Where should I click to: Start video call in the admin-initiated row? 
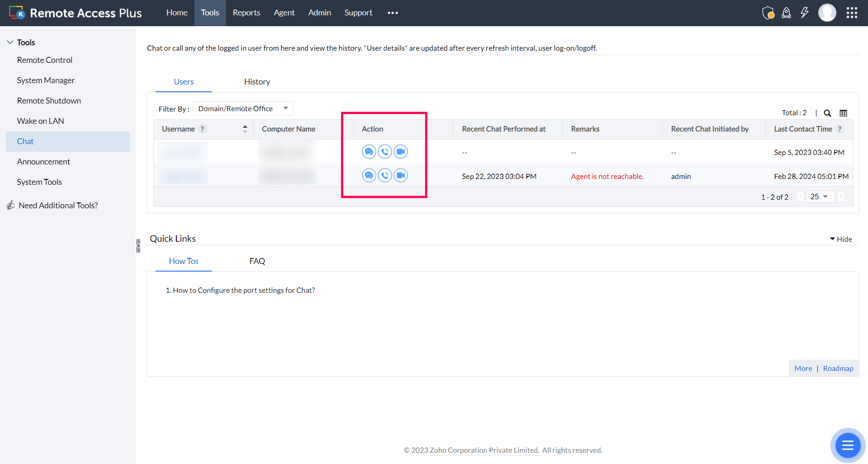(401, 175)
